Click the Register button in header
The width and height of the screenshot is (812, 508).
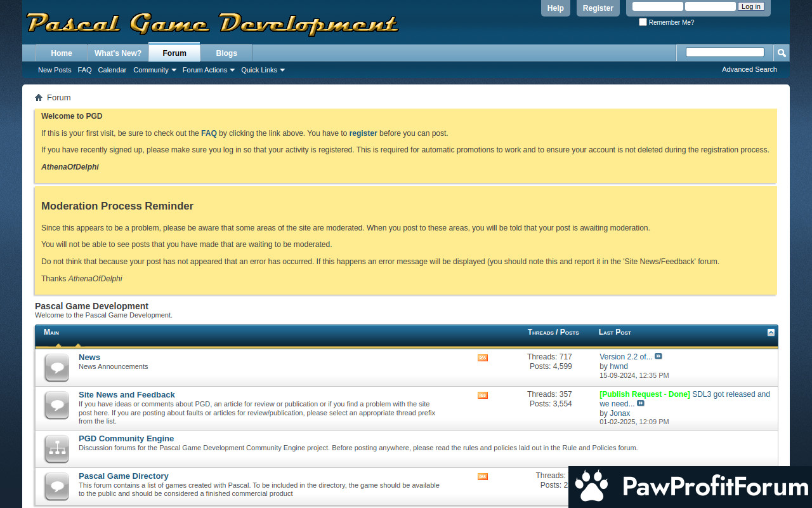pos(598,8)
